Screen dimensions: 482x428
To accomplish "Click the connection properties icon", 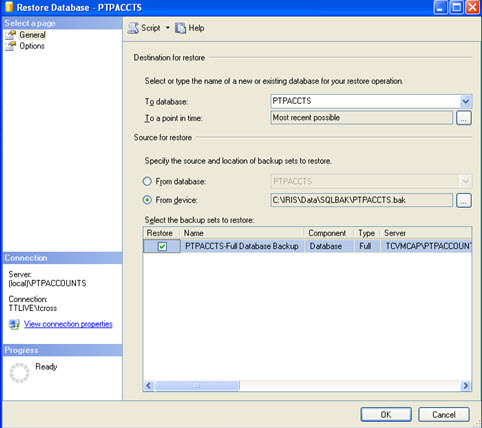I will point(14,324).
